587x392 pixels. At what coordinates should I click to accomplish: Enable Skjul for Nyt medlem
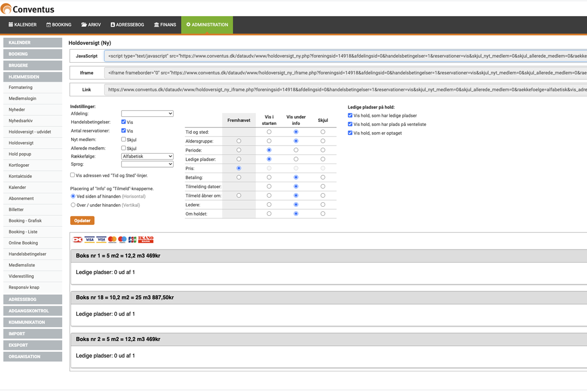(x=123, y=140)
